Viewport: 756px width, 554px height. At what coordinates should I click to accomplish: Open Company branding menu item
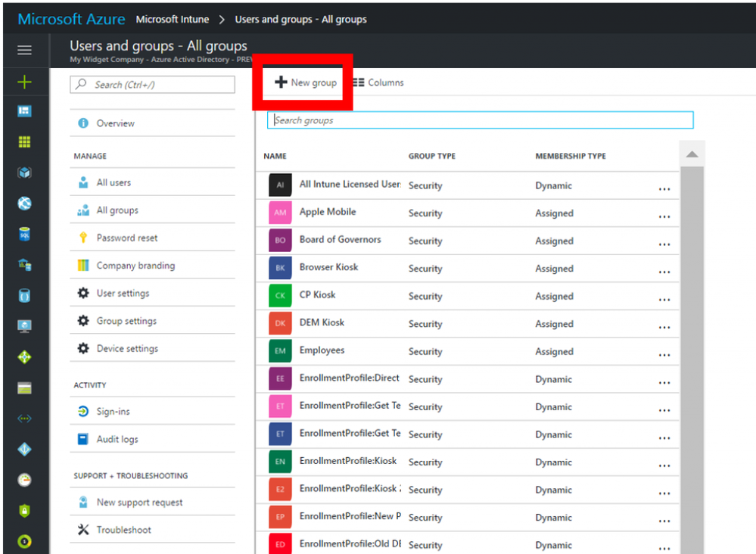pyautogui.click(x=152, y=266)
